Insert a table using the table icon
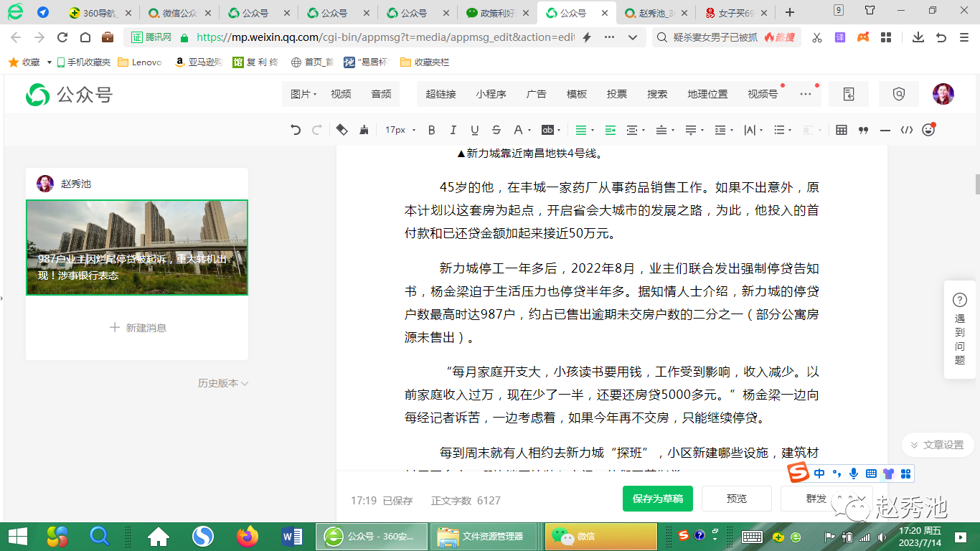The image size is (980, 551). (842, 130)
